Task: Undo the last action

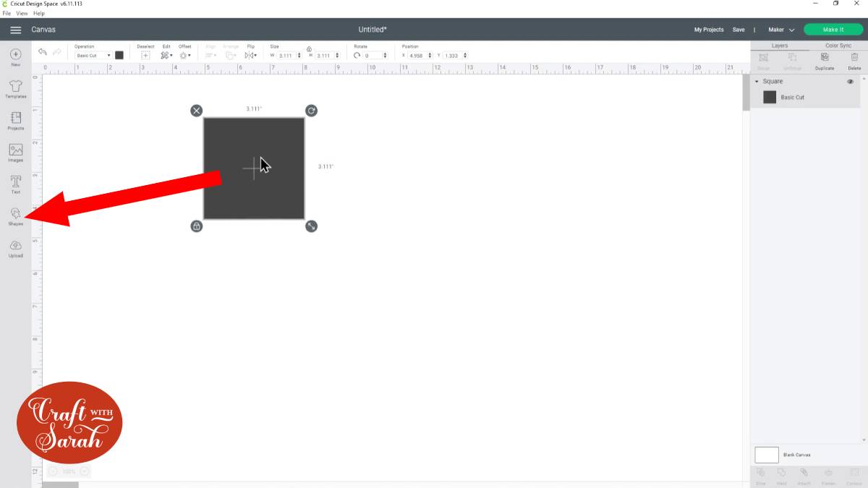Action: (x=43, y=53)
